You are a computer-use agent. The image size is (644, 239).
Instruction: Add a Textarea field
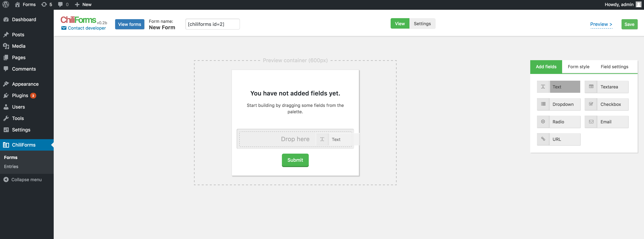click(x=607, y=87)
